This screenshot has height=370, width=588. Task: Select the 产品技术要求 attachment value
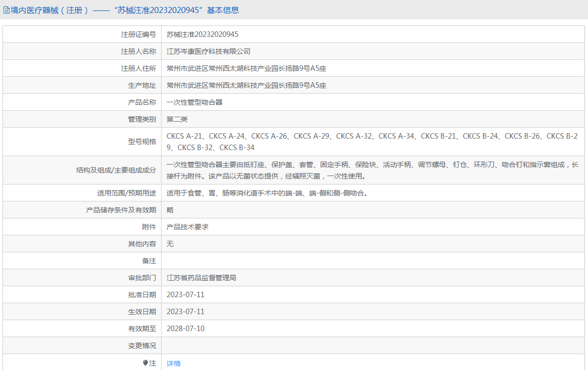tap(188, 227)
